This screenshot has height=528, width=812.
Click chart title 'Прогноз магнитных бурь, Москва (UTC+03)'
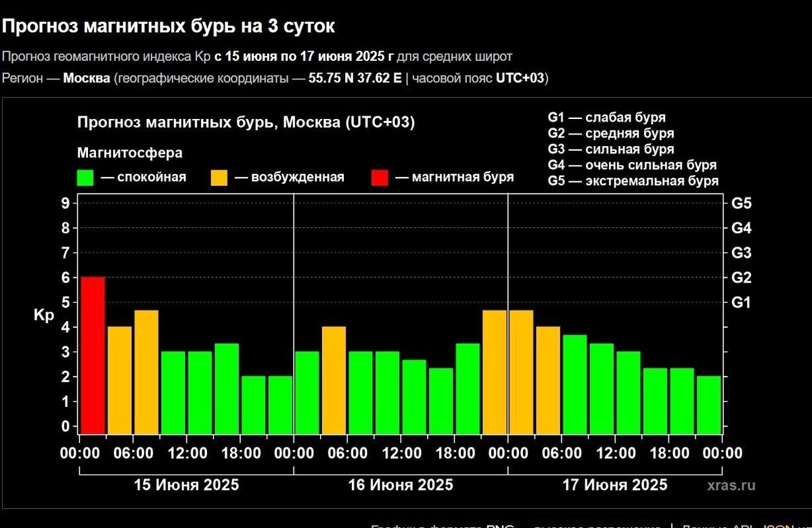246,123
